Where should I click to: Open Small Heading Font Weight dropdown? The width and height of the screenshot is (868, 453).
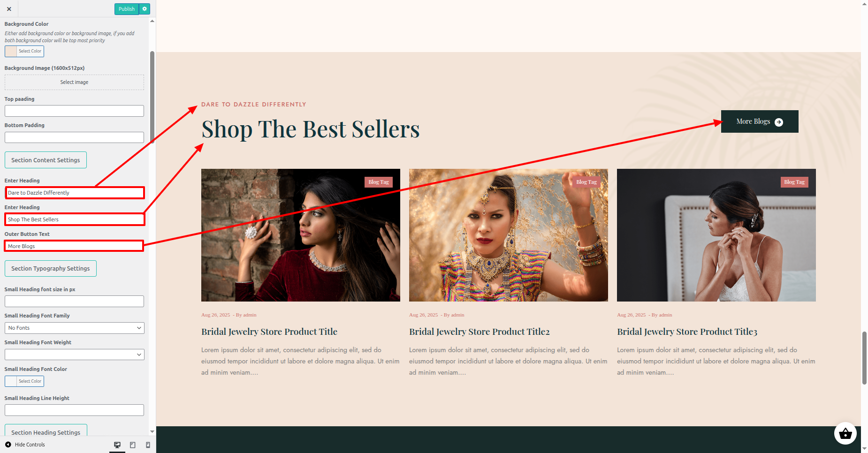point(74,355)
